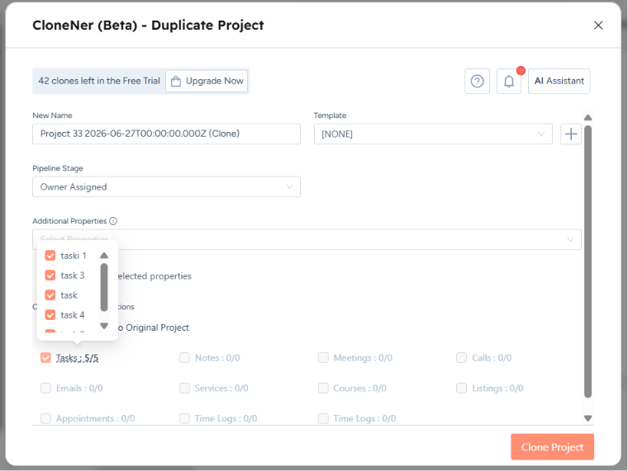The width and height of the screenshot is (628, 471).
Task: Toggle the Listings : 0/0 checkbox
Action: (461, 388)
